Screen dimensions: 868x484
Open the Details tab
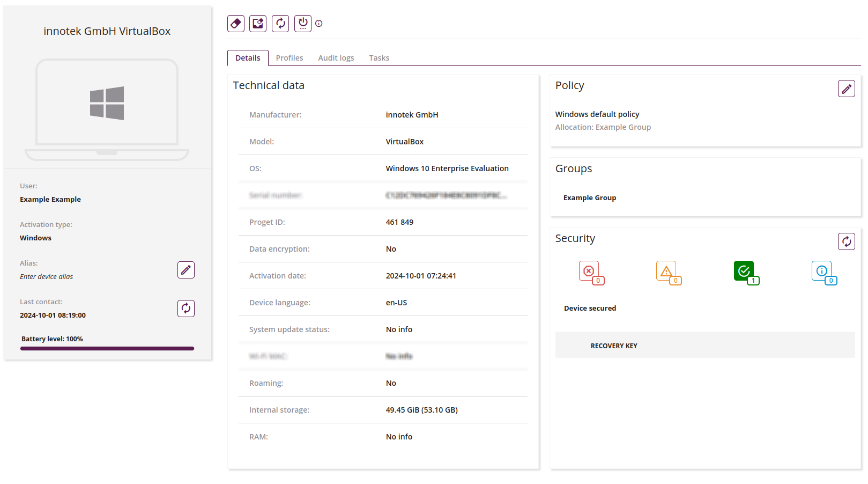click(248, 58)
